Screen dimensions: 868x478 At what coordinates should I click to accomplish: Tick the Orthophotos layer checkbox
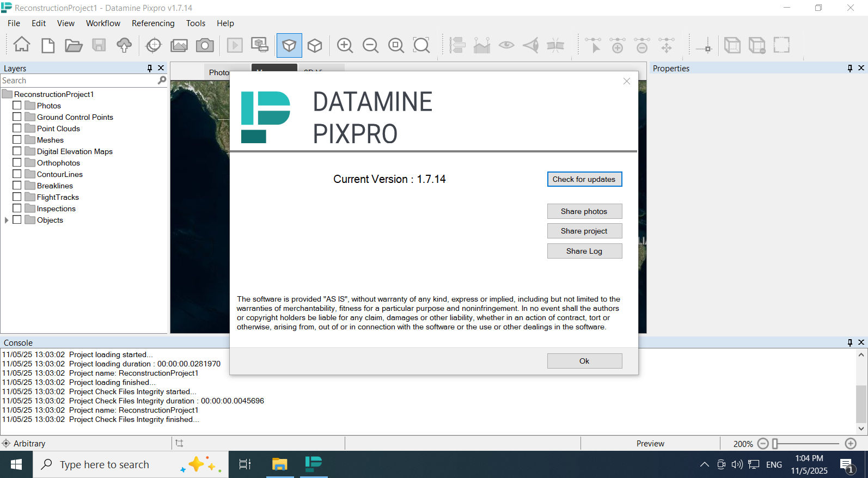[x=17, y=163]
